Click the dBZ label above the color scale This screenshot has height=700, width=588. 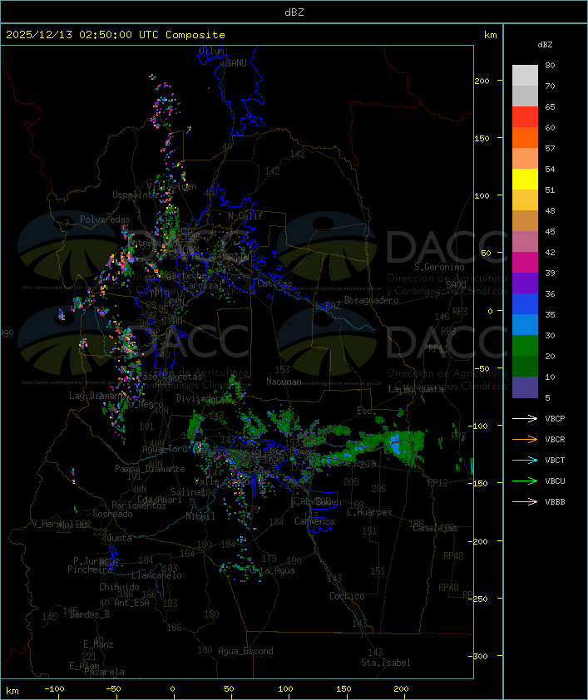click(x=545, y=45)
